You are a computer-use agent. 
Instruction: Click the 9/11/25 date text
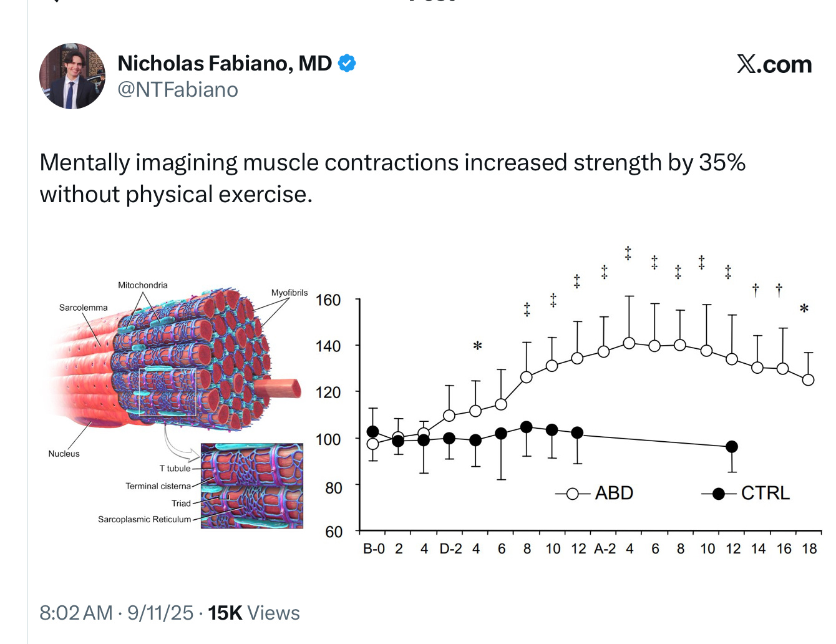[x=160, y=613]
